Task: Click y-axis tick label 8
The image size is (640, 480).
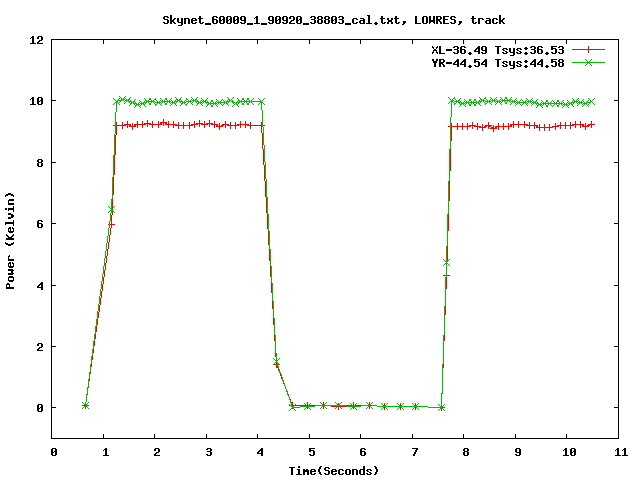Action: pyautogui.click(x=40, y=163)
